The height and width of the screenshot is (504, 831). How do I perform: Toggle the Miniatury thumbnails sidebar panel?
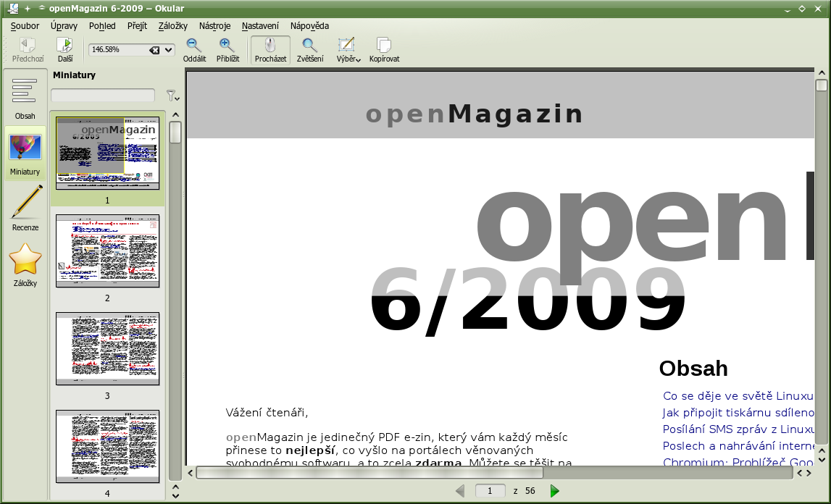(x=25, y=154)
